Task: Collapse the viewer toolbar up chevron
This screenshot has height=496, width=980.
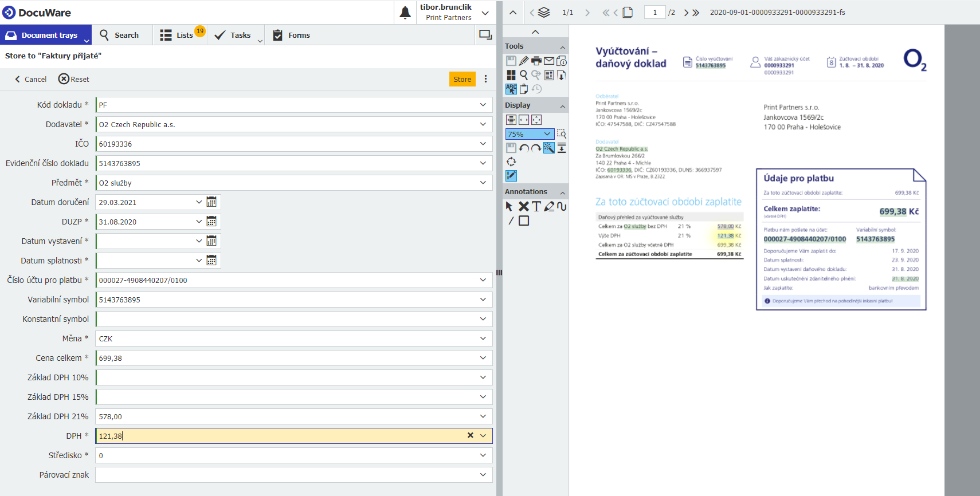Action: pos(513,13)
